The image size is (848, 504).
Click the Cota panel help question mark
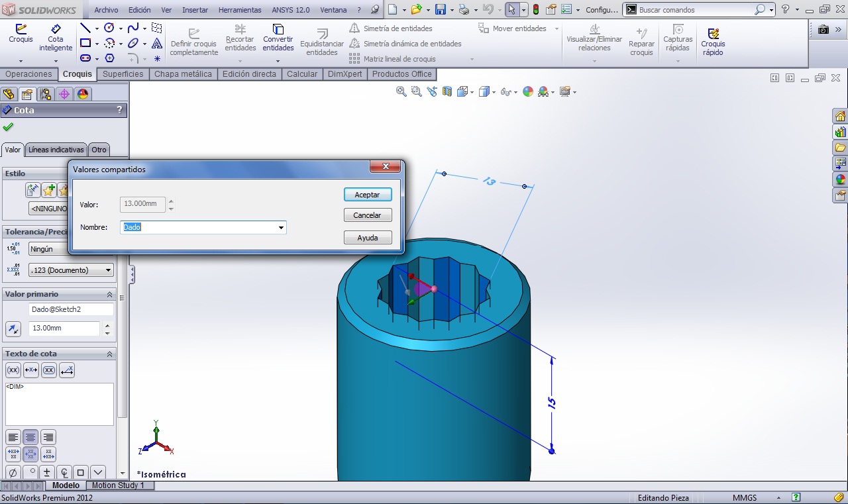tap(119, 110)
